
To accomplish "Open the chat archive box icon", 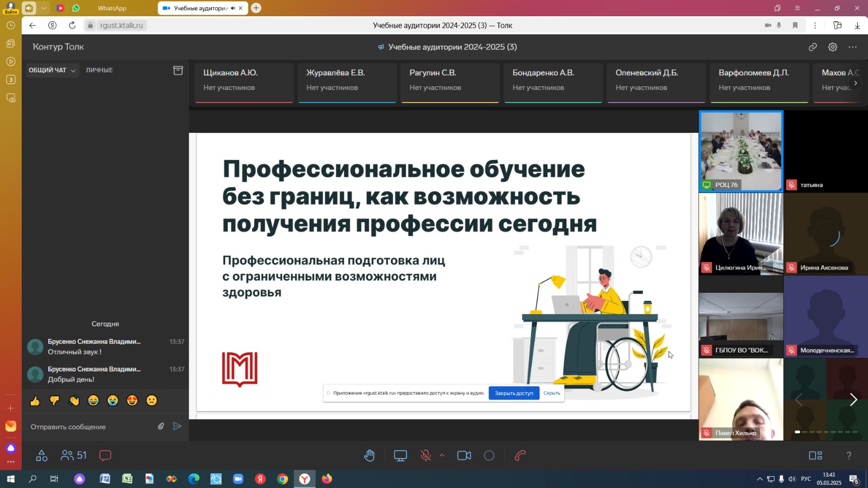I will [x=178, y=70].
